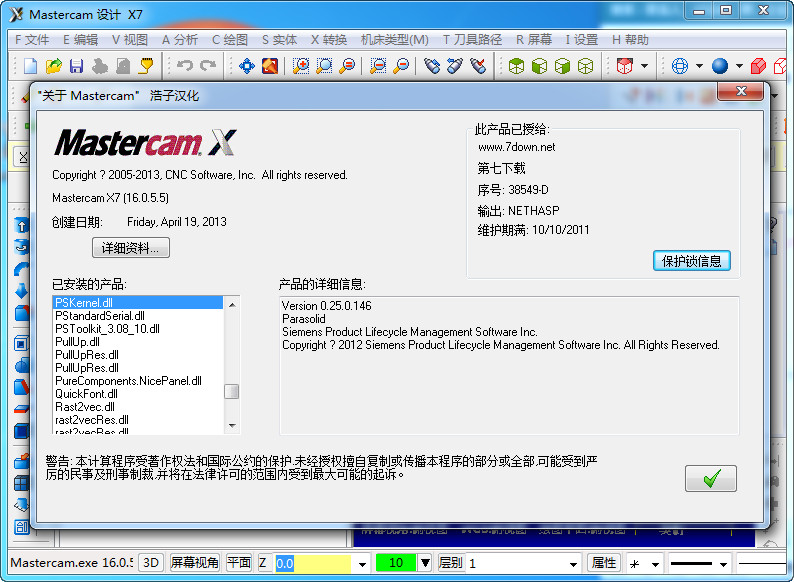Click the Zoom target magnifier icon

pyautogui.click(x=324, y=66)
